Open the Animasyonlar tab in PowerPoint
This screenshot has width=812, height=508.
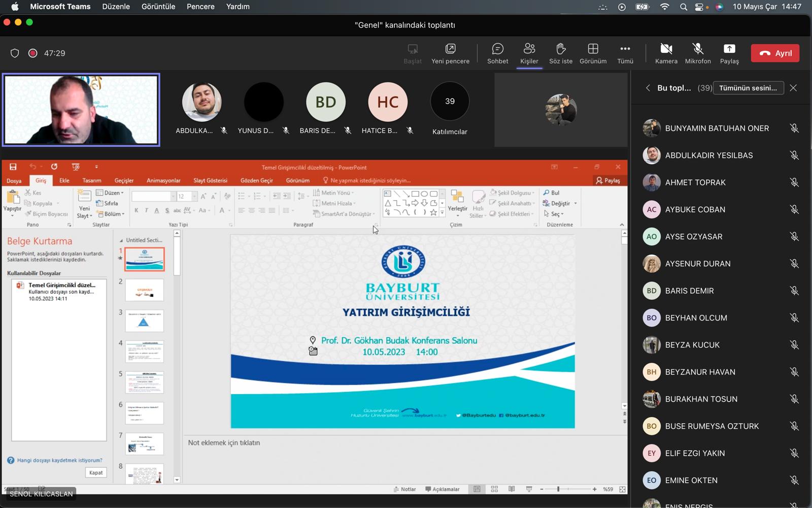[x=163, y=180]
